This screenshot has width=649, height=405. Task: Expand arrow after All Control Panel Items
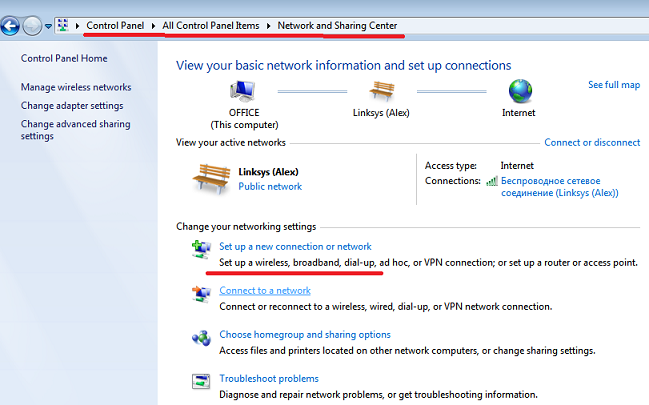click(269, 26)
